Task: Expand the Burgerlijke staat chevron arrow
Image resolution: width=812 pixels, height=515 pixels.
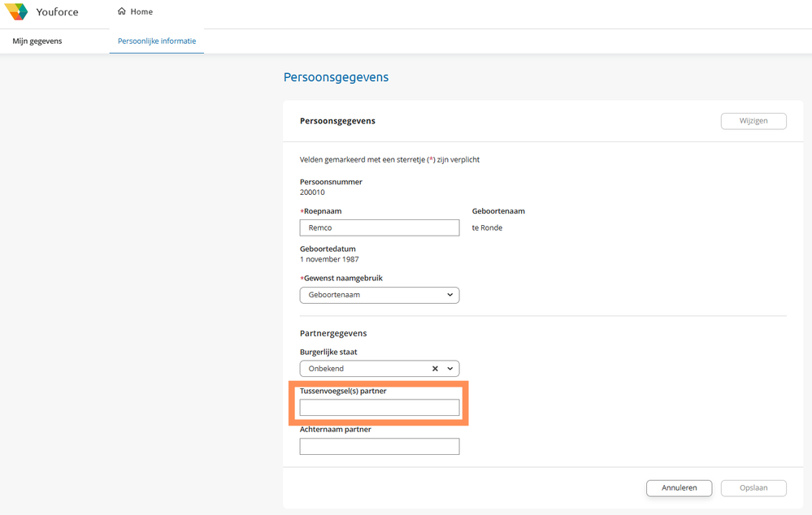Action: pos(450,369)
